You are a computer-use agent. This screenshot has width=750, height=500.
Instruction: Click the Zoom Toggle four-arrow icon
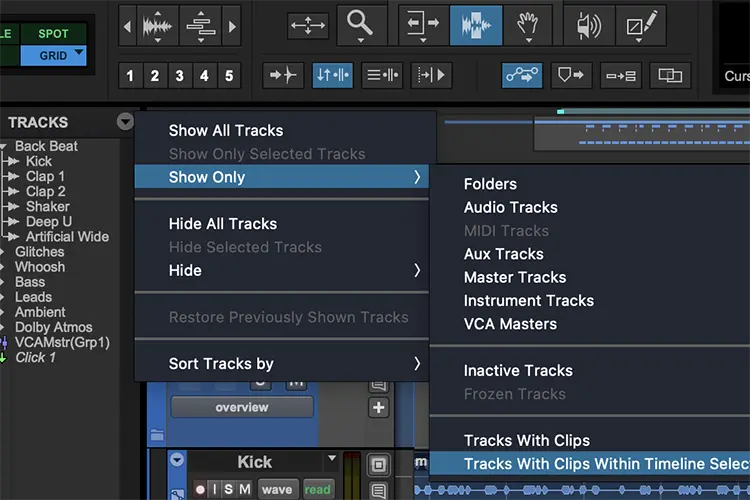click(x=308, y=25)
